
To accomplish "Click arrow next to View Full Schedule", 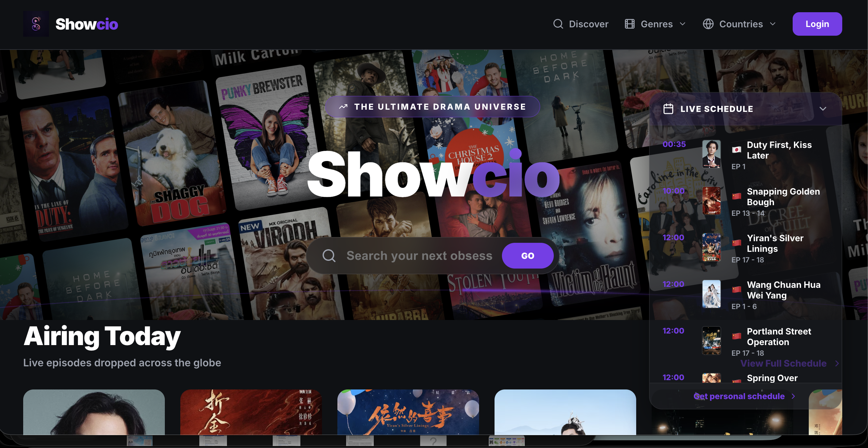I will (x=837, y=363).
